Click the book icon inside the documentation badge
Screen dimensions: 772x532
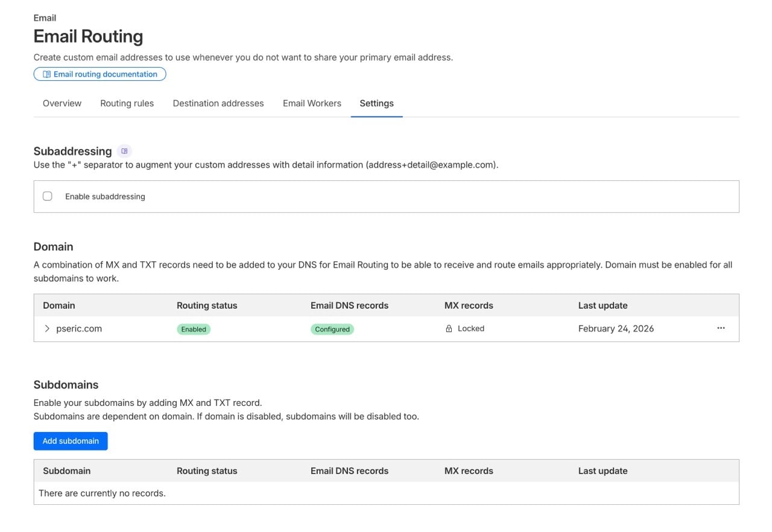pos(47,74)
